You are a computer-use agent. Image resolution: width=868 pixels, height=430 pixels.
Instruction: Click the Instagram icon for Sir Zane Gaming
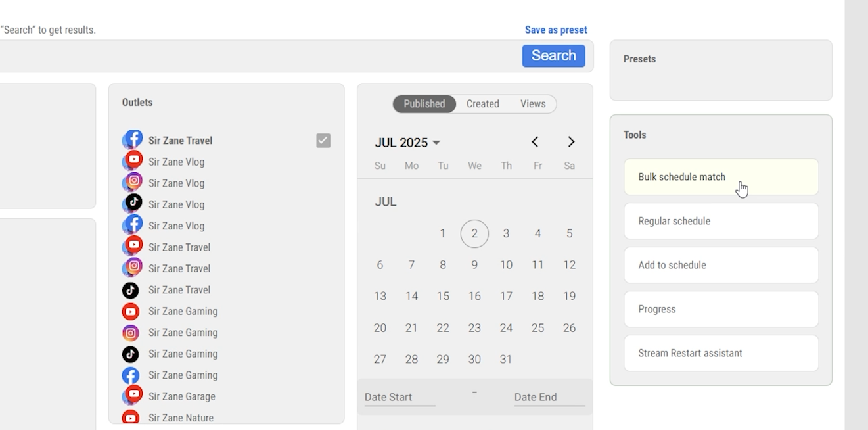(x=131, y=333)
